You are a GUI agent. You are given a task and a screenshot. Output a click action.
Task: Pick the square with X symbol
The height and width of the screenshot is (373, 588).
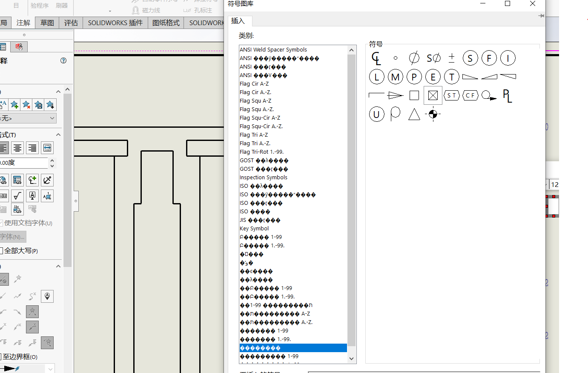[x=433, y=95]
